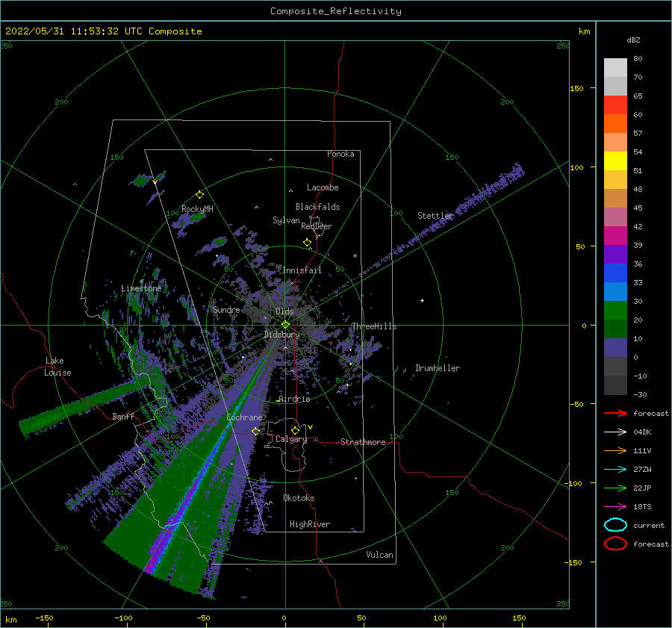Click the yellow diamond marker at radar center
The image size is (672, 628).
(x=285, y=325)
